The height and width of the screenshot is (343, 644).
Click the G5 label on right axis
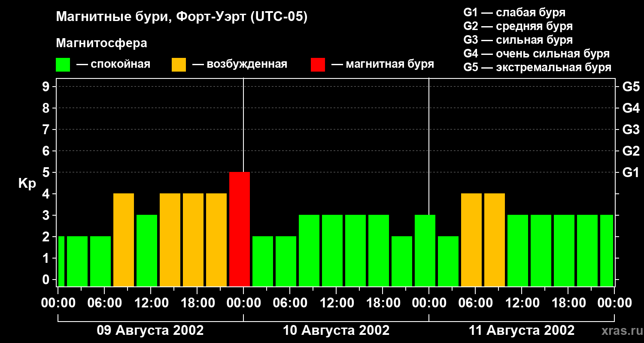coord(631,87)
